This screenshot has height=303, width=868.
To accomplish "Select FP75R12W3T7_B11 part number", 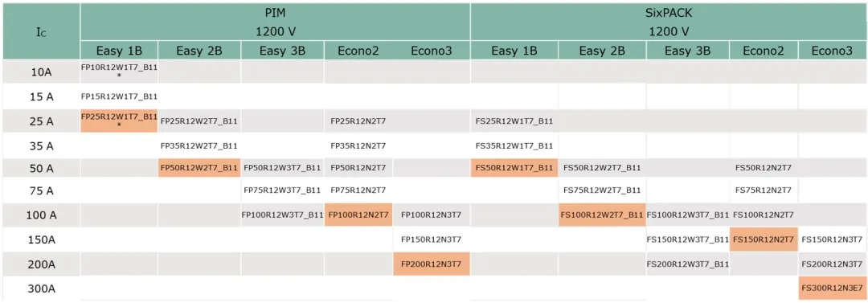I will (x=282, y=190).
